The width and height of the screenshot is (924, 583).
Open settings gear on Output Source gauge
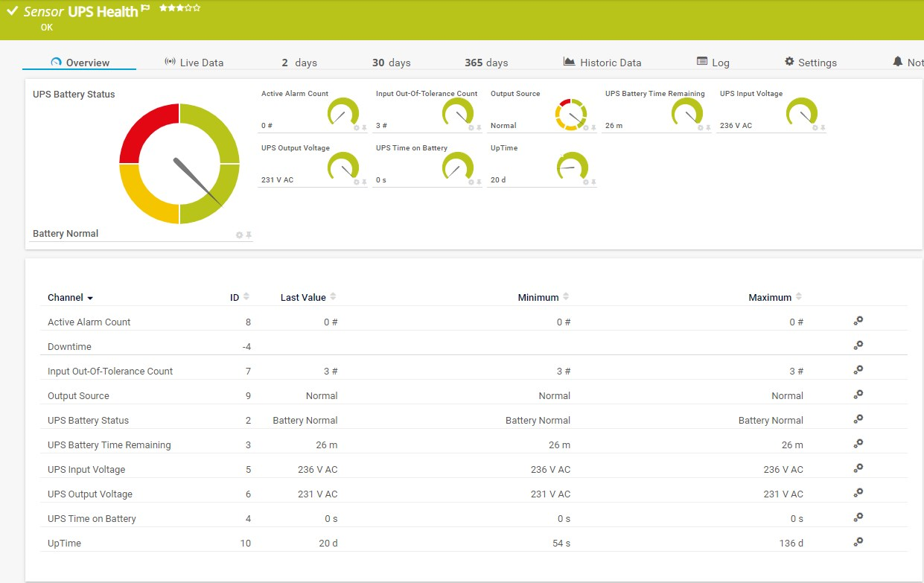pos(586,129)
